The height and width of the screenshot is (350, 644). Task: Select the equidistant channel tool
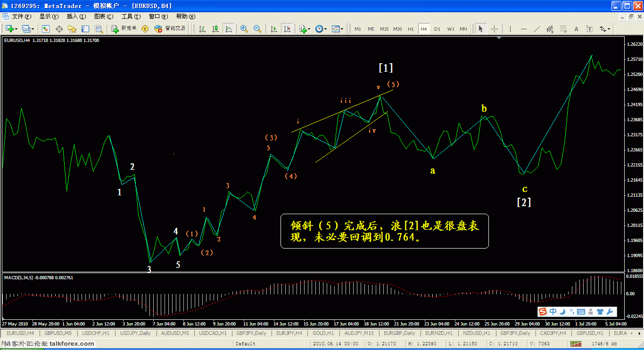(x=550, y=29)
